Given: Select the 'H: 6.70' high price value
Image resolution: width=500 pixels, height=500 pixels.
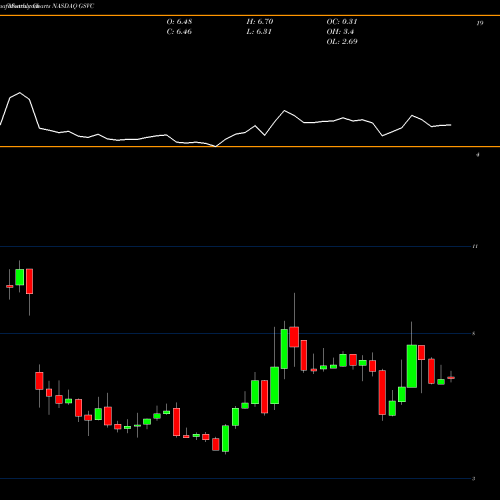Looking at the screenshot, I should [260, 22].
